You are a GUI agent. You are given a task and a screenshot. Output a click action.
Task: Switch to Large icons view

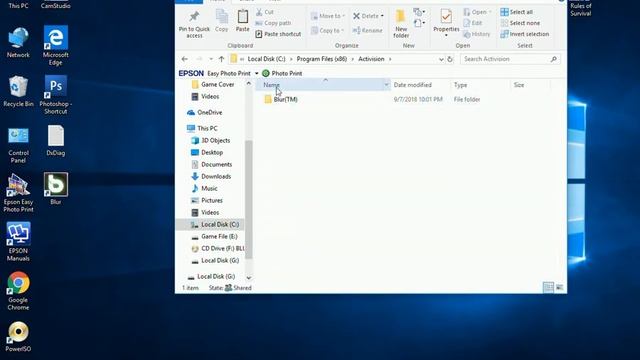pos(560,287)
